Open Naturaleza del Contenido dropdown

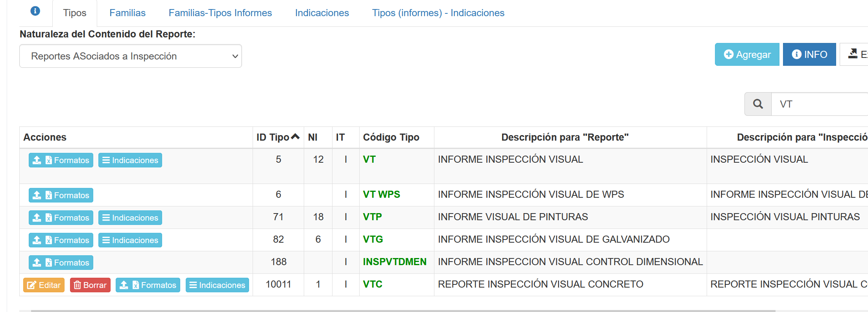(130, 56)
